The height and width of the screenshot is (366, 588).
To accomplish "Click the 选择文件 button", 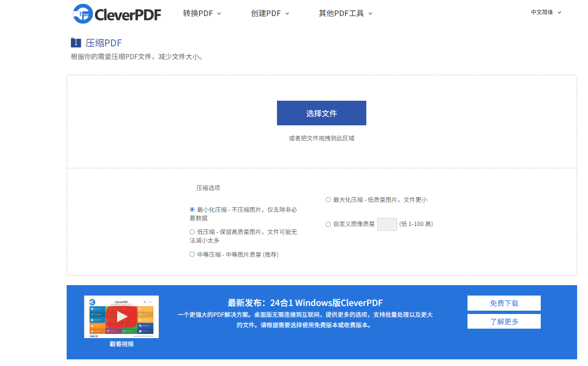I will click(321, 113).
